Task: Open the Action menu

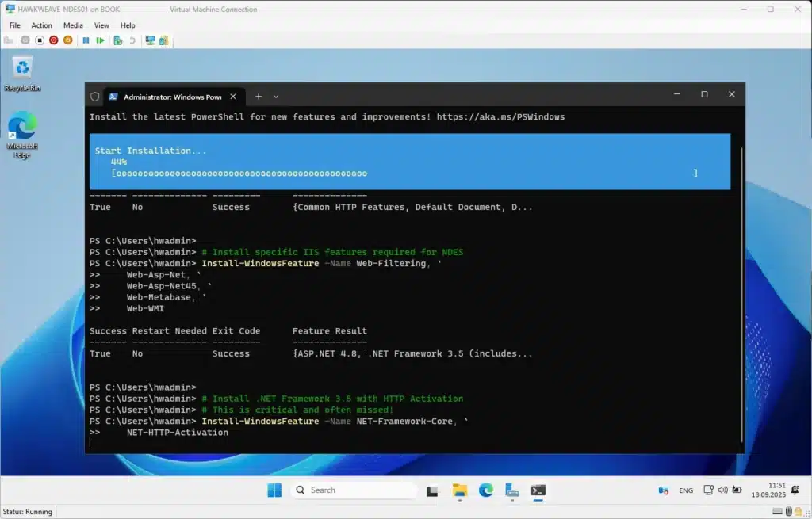Action: pos(42,25)
